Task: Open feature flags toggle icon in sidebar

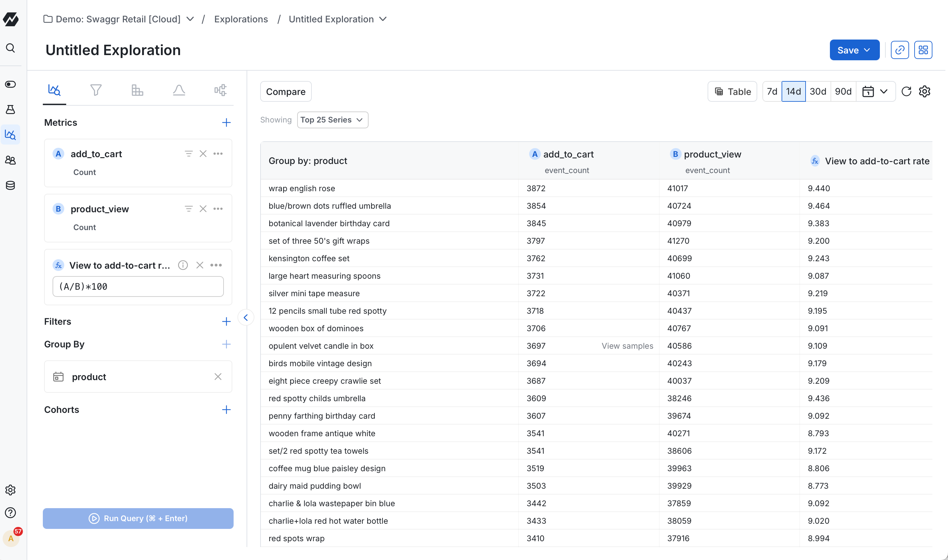Action: 11,84
